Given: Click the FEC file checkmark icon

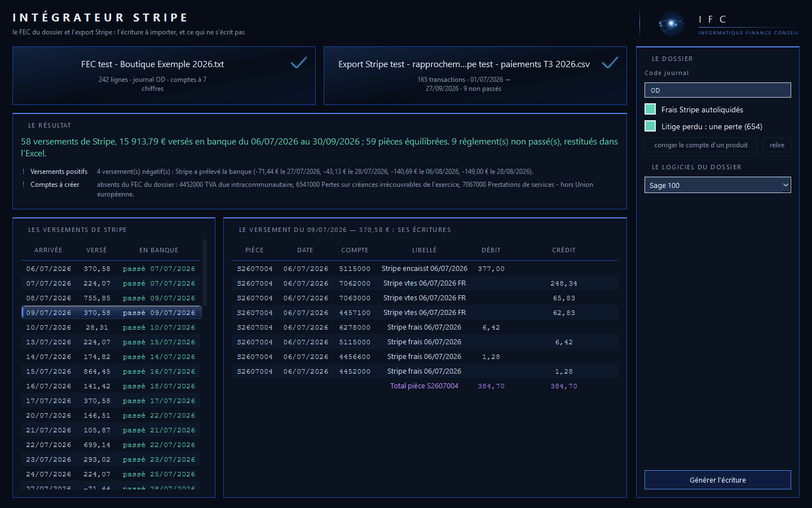Looking at the screenshot, I should [299, 63].
